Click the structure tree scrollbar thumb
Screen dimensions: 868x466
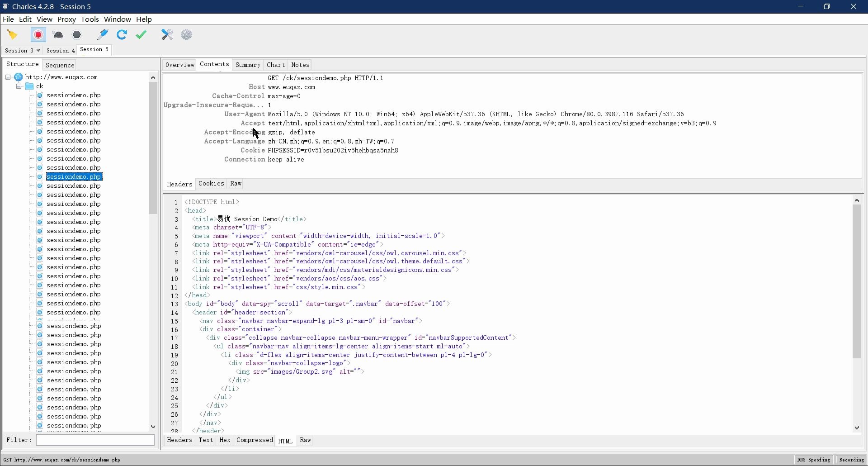[153, 148]
